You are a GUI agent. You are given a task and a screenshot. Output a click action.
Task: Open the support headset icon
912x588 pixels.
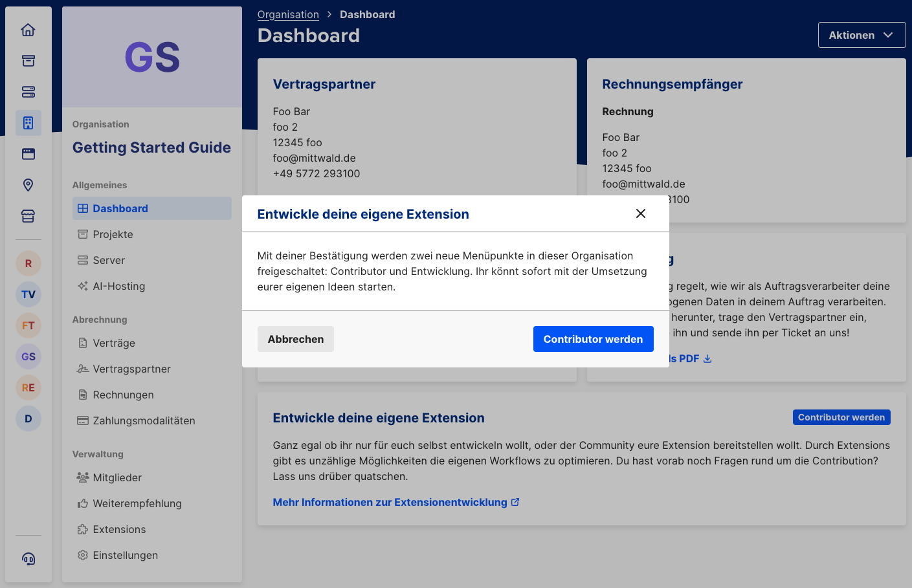(28, 559)
